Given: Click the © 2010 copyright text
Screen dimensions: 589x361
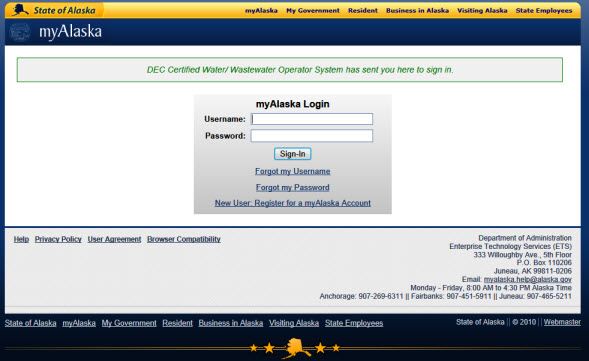Looking at the screenshot, I should [x=524, y=322].
